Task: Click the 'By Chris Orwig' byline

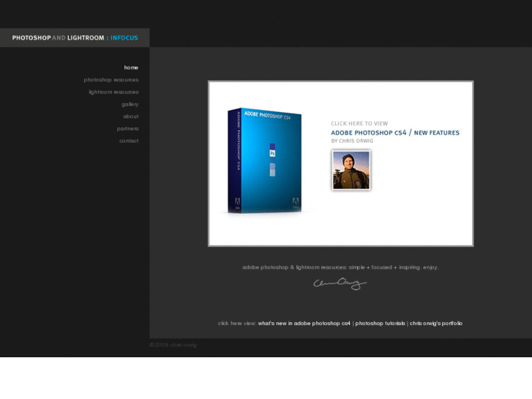Action: click(352, 141)
